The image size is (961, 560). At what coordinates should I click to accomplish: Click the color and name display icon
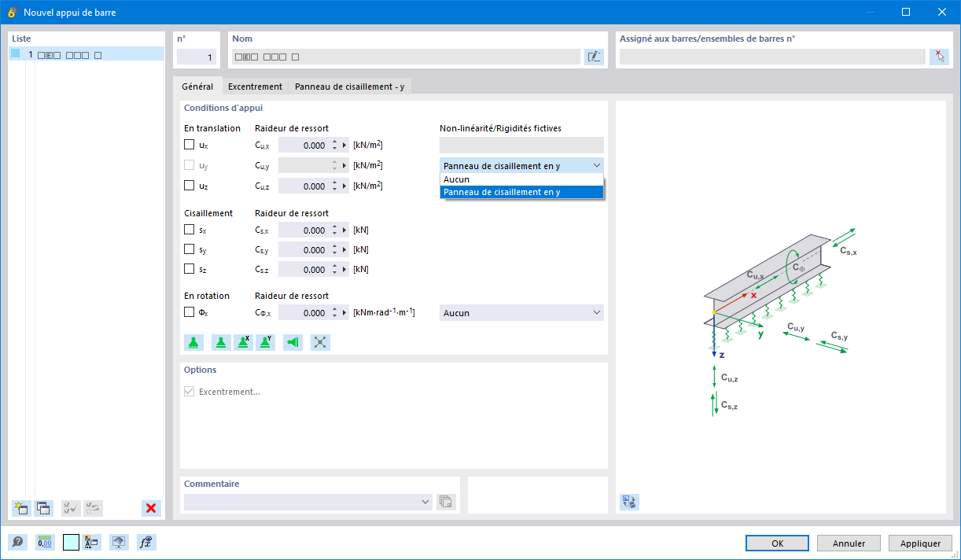pyautogui.click(x=91, y=542)
